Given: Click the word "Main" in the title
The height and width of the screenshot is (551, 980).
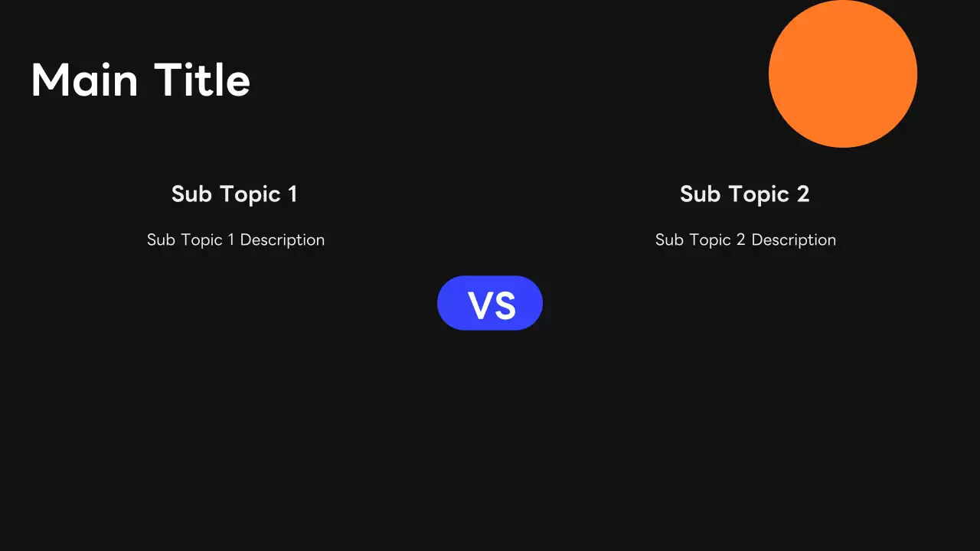Looking at the screenshot, I should click(85, 80).
